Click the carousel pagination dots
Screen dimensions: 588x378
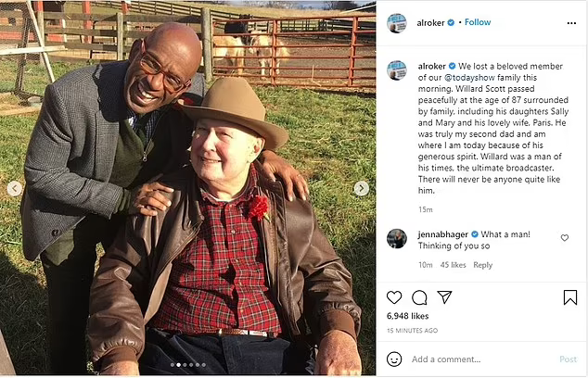click(x=188, y=364)
